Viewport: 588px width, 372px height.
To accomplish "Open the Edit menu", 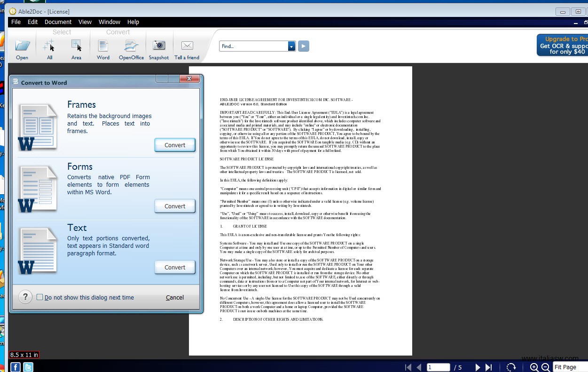I will [32, 22].
